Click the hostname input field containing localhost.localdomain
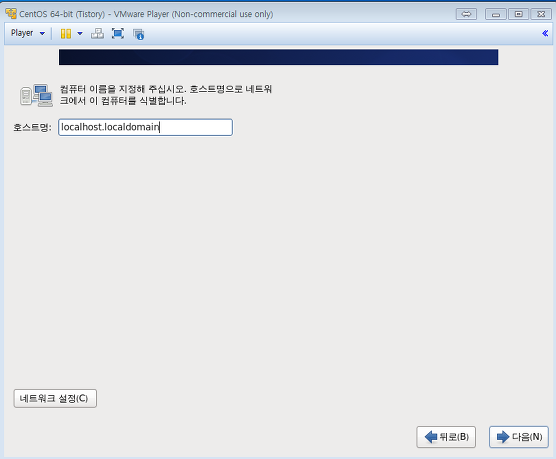 tap(145, 127)
